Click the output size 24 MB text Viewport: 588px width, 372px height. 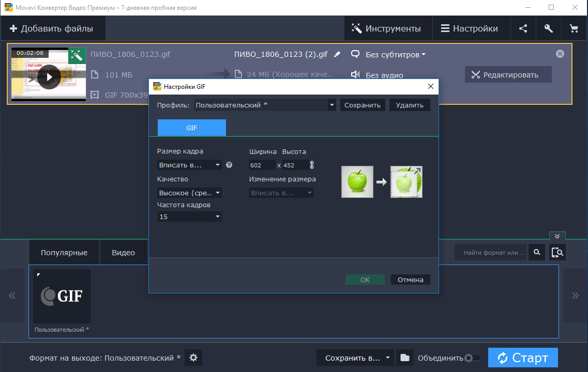pyautogui.click(x=290, y=74)
